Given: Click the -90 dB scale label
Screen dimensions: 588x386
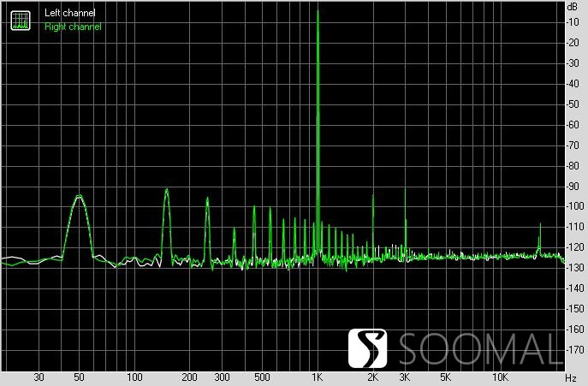Looking at the screenshot, I should [x=573, y=186].
